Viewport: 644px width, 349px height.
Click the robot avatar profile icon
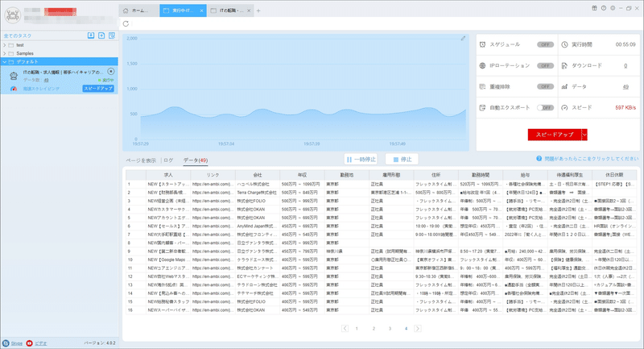point(13,15)
